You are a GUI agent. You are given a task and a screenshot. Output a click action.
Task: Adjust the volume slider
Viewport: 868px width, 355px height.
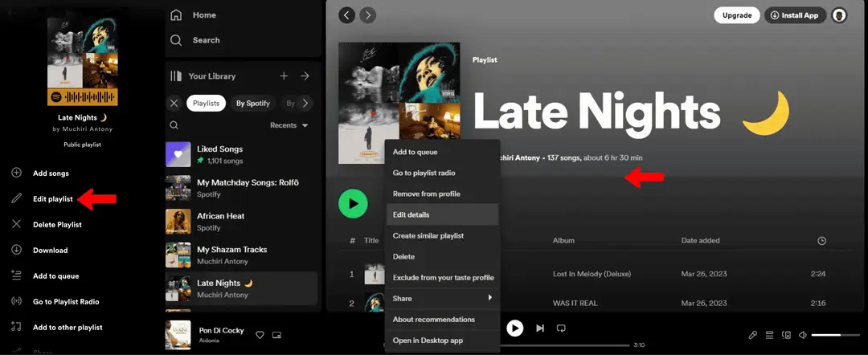pyautogui.click(x=835, y=335)
